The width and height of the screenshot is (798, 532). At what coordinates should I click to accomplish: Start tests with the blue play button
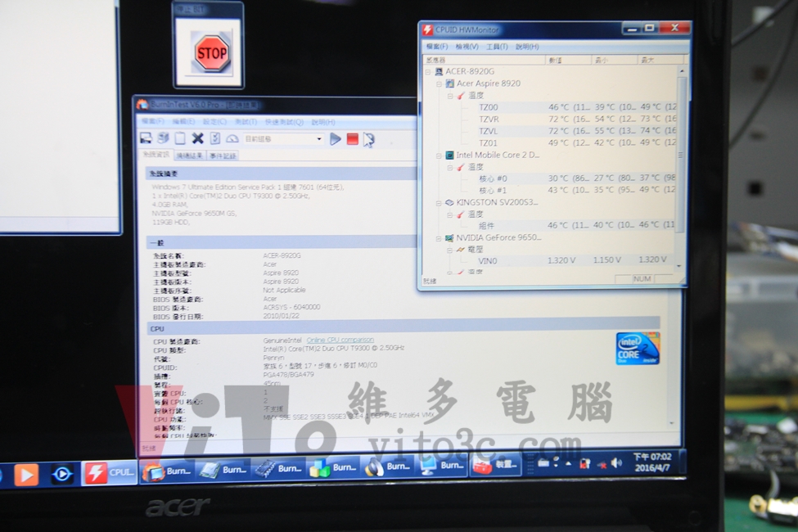[336, 138]
